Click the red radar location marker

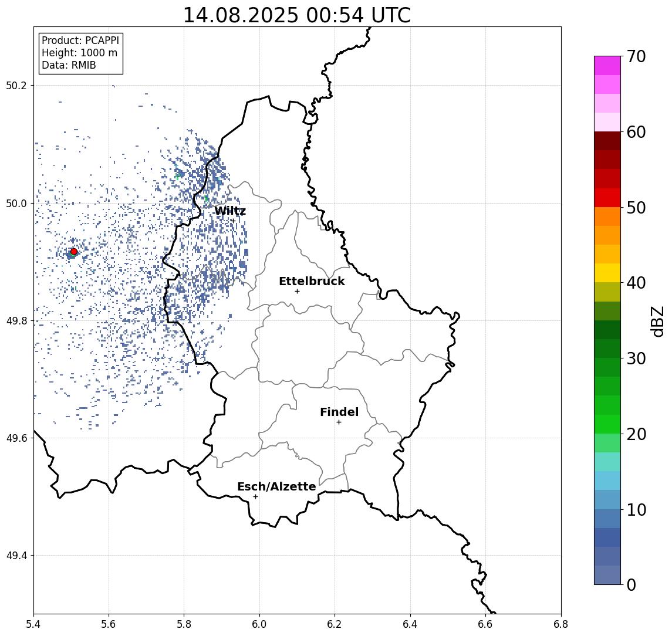pos(74,252)
